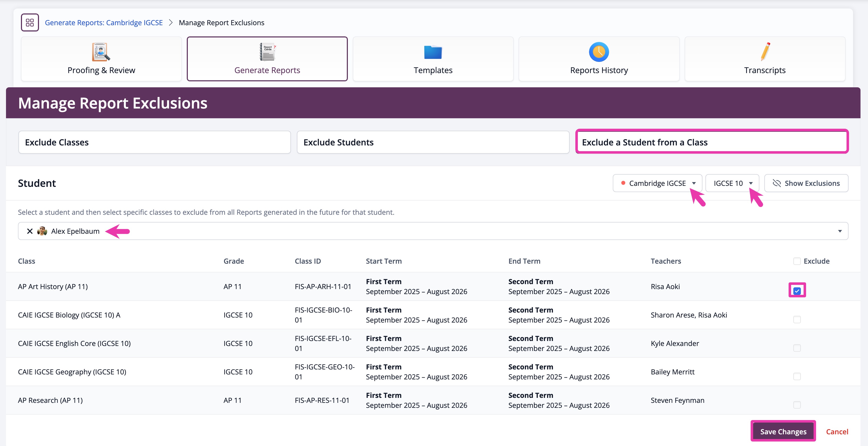This screenshot has width=868, height=446.
Task: Expand the student selector dropdown arrow
Action: point(840,231)
